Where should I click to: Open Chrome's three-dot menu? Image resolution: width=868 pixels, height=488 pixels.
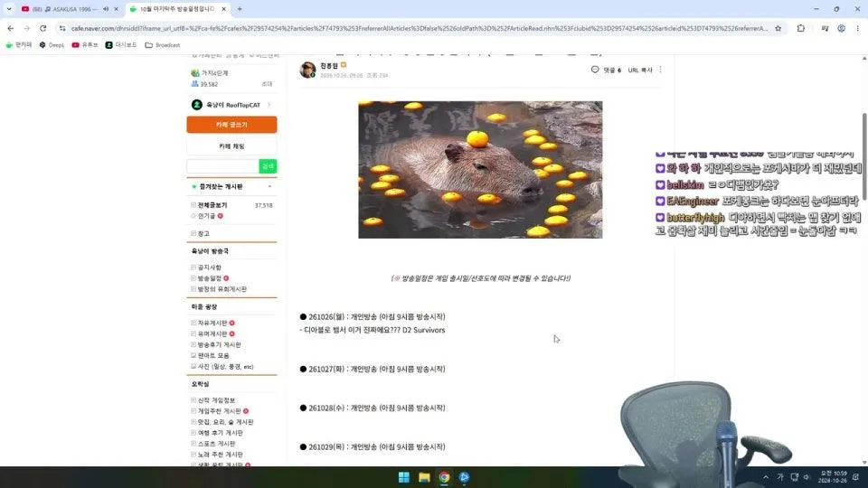[x=857, y=28]
